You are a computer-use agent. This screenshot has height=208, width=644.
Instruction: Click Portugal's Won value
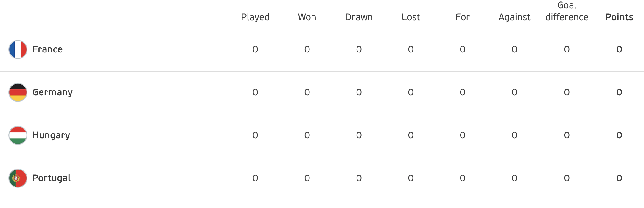pyautogui.click(x=307, y=178)
